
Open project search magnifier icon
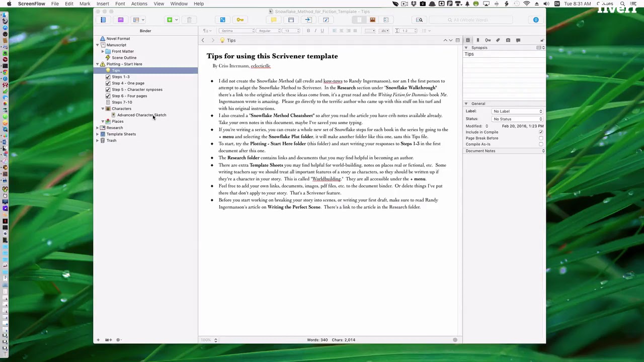click(x=420, y=20)
